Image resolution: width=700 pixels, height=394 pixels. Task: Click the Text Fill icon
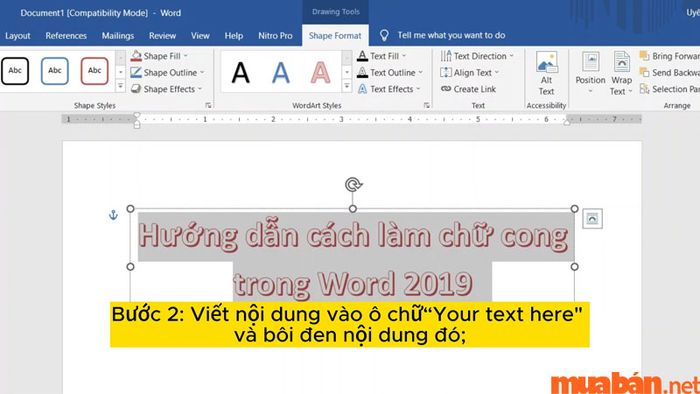tap(362, 56)
